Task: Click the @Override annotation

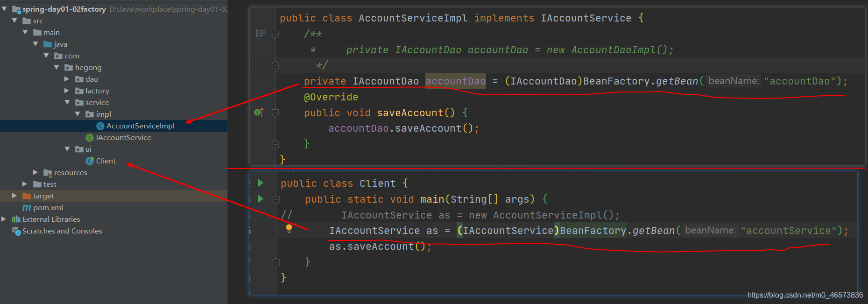Action: (x=331, y=97)
